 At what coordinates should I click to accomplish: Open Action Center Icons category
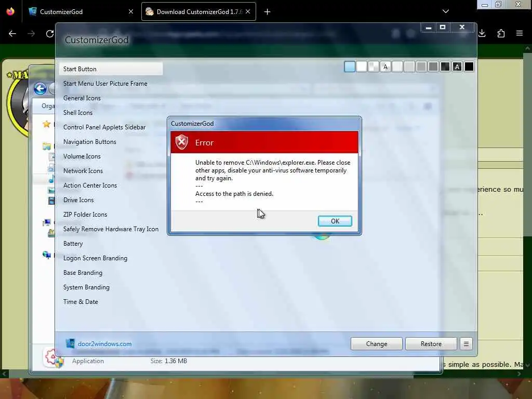[x=90, y=185]
